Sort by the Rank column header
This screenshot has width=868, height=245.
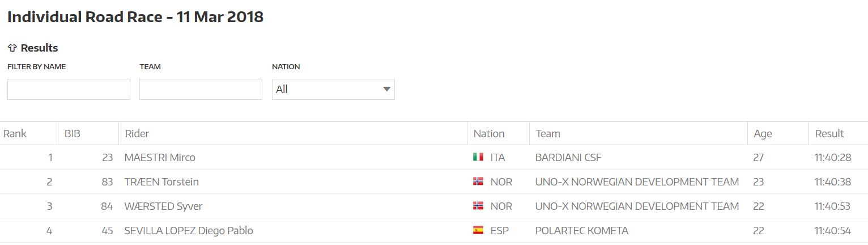(15, 134)
